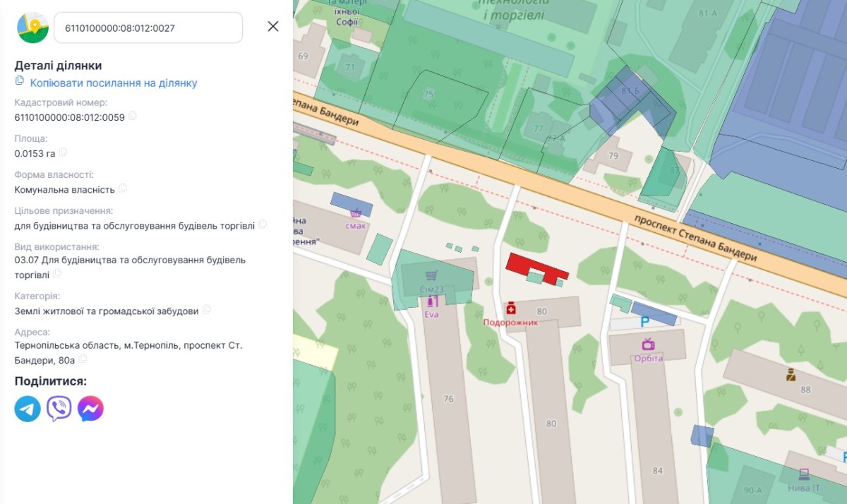The height and width of the screenshot is (504, 847).
Task: Click the 'Кадастровий номер:' label
Action: (61, 102)
